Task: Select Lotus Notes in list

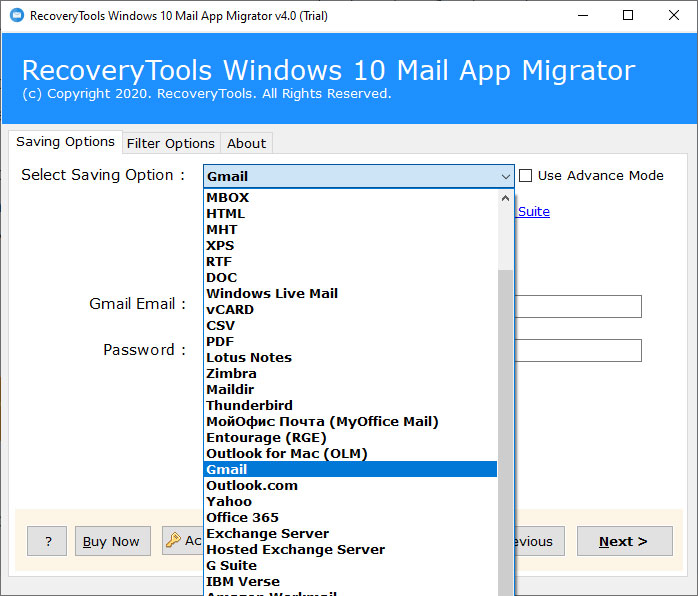Action: (x=351, y=358)
